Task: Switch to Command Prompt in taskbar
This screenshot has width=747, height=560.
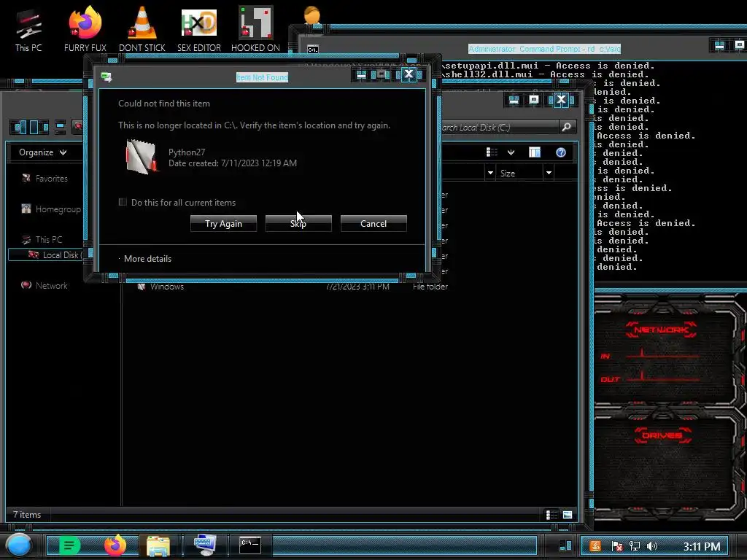Action: click(x=250, y=545)
